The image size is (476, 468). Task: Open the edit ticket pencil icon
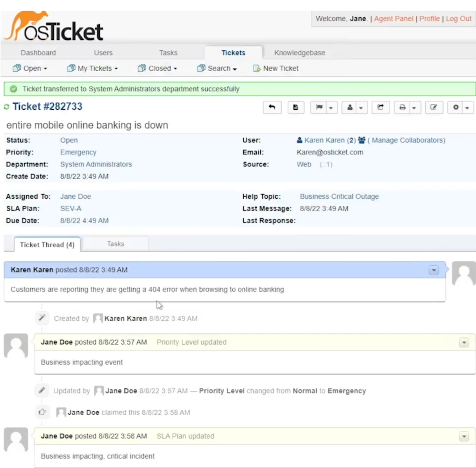(x=434, y=107)
